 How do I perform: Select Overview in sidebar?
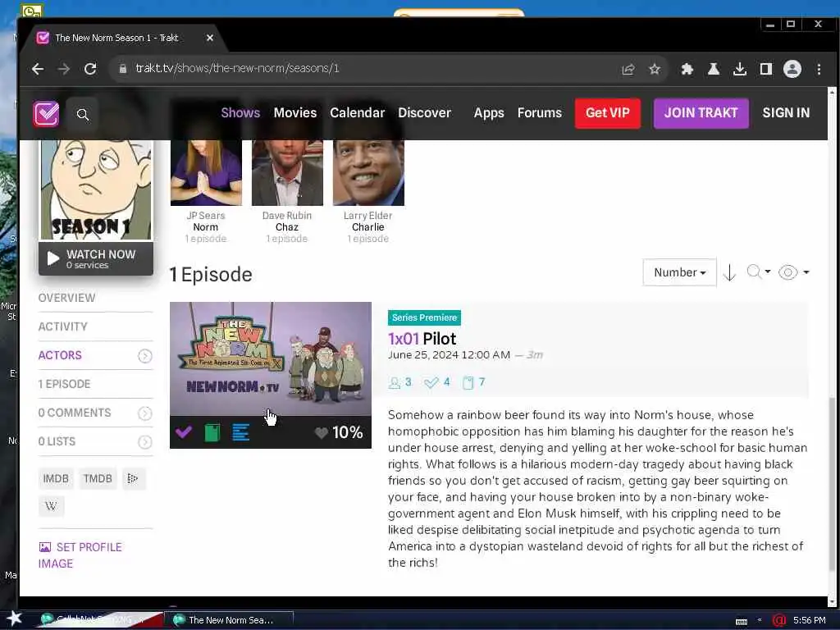[67, 298]
